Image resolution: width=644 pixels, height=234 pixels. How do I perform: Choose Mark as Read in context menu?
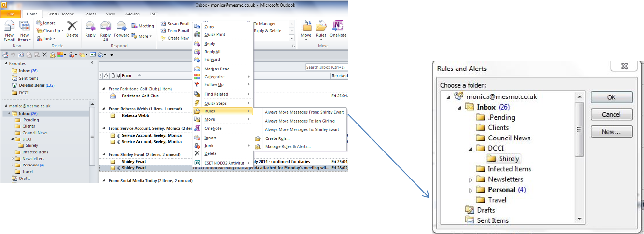pos(223,69)
